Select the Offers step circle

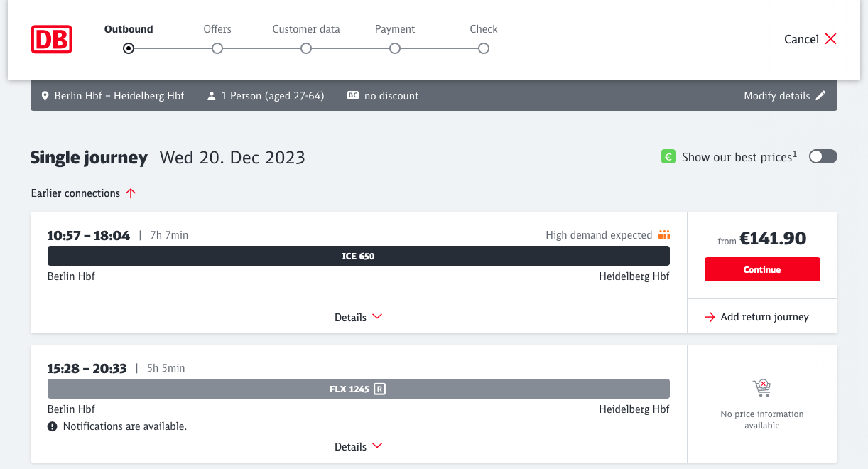pos(217,48)
